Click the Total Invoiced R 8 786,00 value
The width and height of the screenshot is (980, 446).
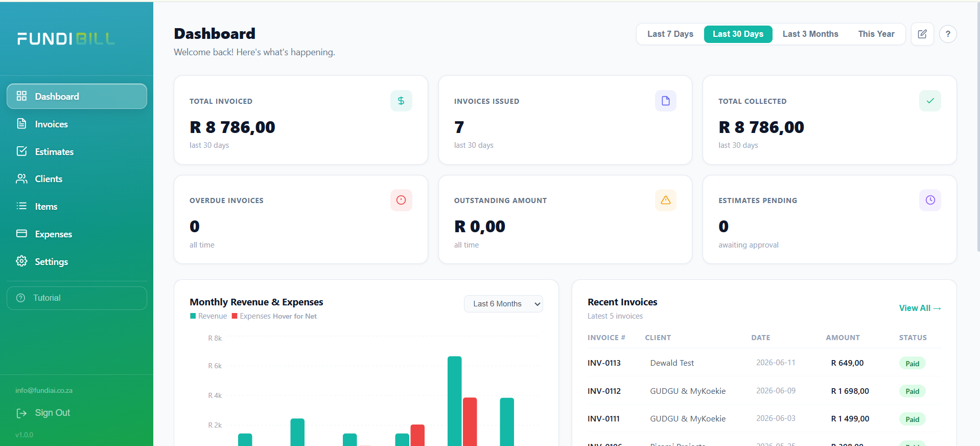[x=232, y=127]
